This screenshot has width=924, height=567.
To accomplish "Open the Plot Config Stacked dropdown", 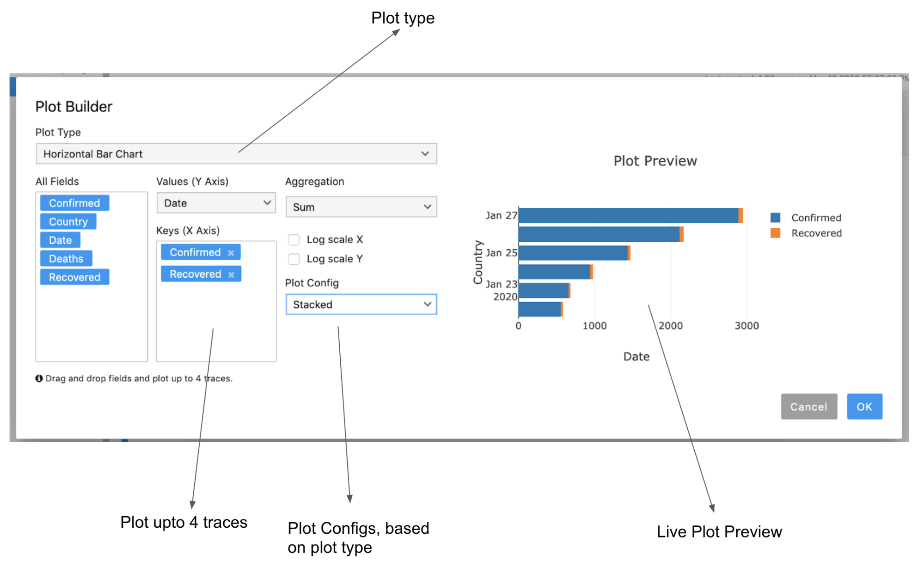I will pos(361,305).
